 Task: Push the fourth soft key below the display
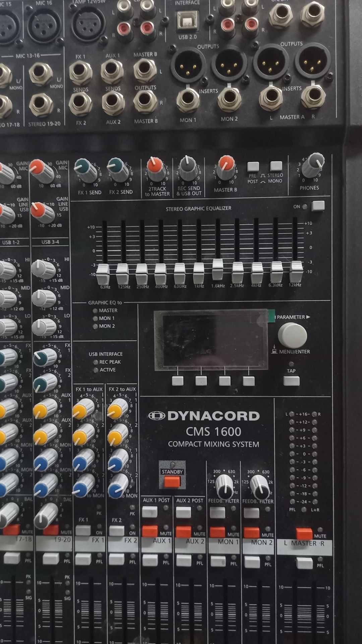(x=249, y=381)
